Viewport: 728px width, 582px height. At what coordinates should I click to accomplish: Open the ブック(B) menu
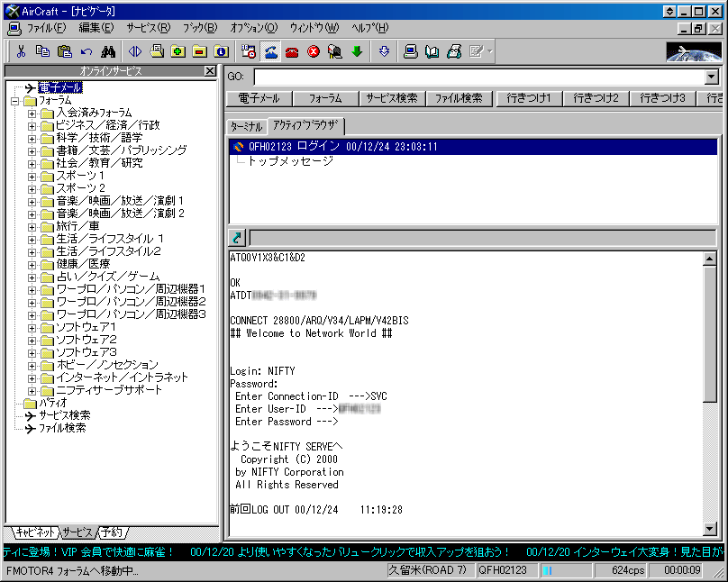(x=200, y=28)
